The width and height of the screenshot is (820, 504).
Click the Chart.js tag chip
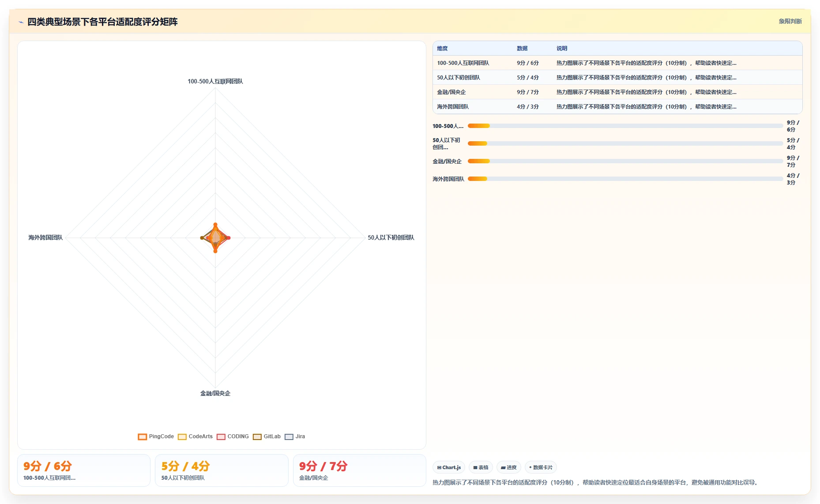click(x=449, y=467)
